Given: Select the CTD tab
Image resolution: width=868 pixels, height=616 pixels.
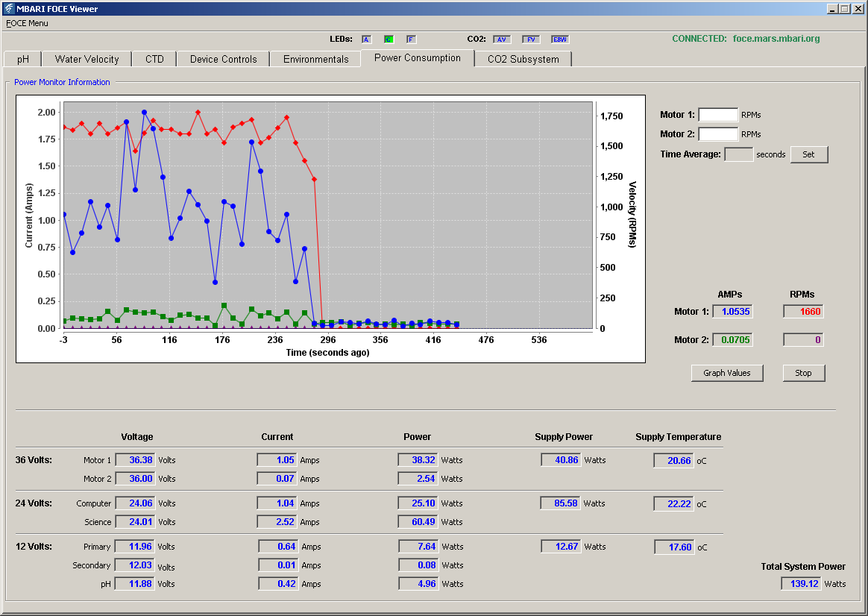Looking at the screenshot, I should click(x=154, y=59).
